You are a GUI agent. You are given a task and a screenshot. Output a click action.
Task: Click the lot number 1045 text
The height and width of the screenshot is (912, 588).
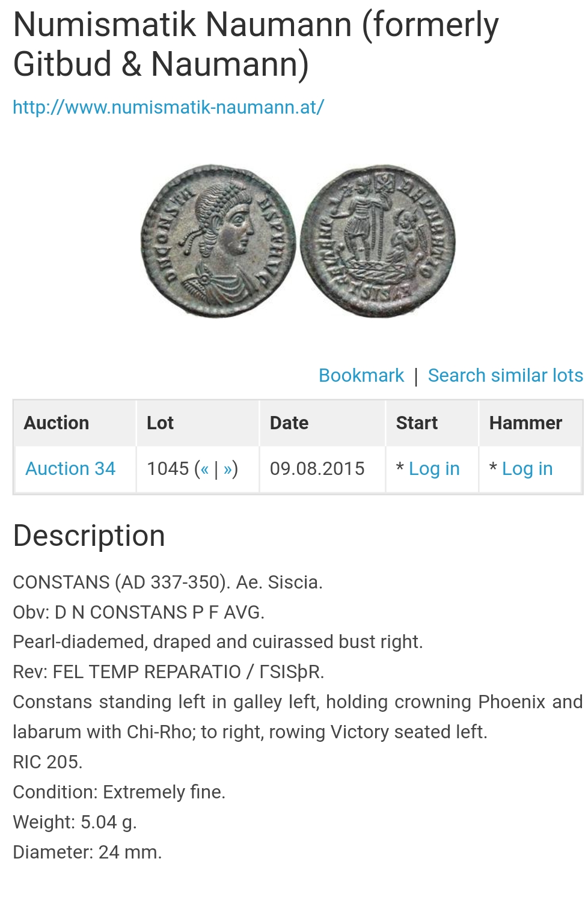[168, 468]
